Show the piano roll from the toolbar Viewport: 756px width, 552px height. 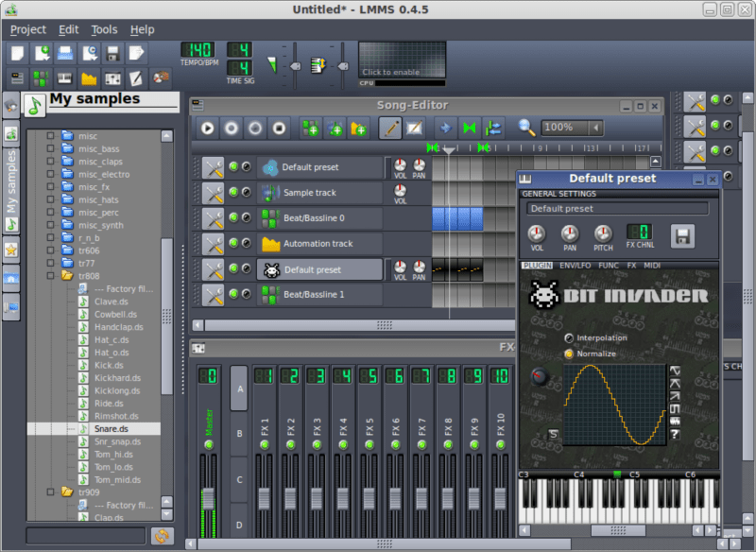65,78
